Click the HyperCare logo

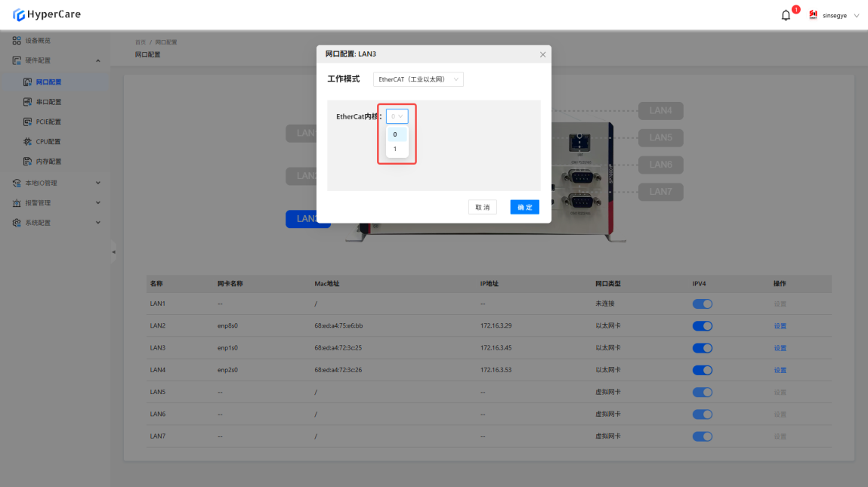[x=47, y=14]
